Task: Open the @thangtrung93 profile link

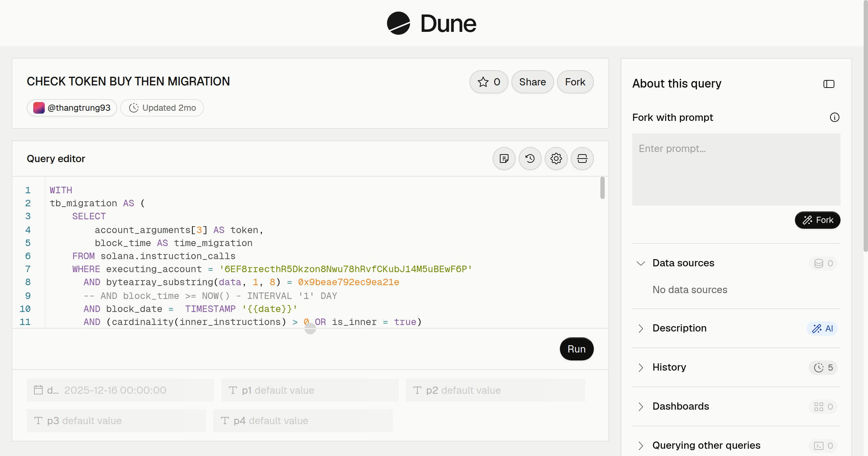Action: (72, 108)
